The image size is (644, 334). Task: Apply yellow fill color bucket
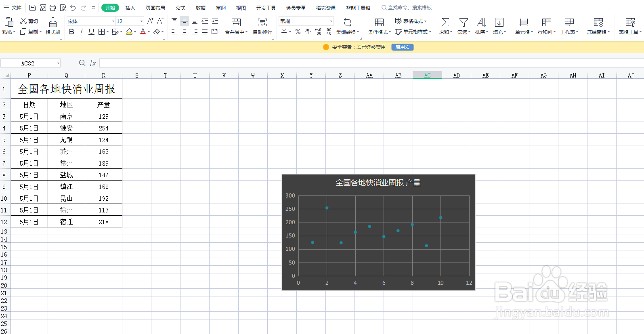(129, 32)
